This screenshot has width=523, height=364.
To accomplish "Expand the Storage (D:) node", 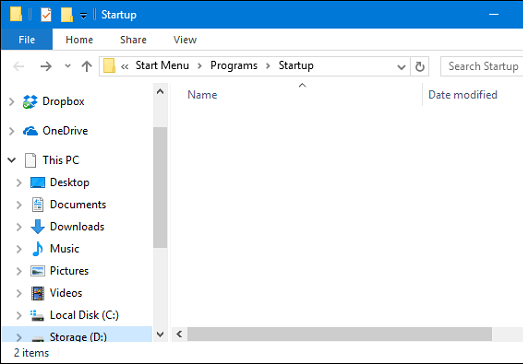I will pos(19,337).
